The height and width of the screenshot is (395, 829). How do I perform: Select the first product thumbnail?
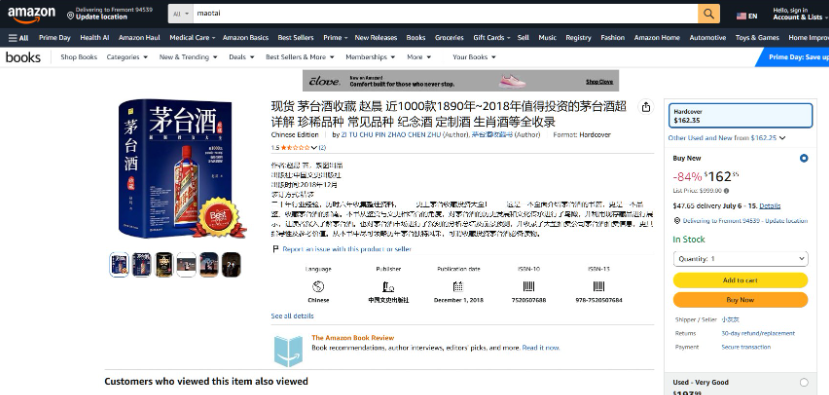(119, 264)
